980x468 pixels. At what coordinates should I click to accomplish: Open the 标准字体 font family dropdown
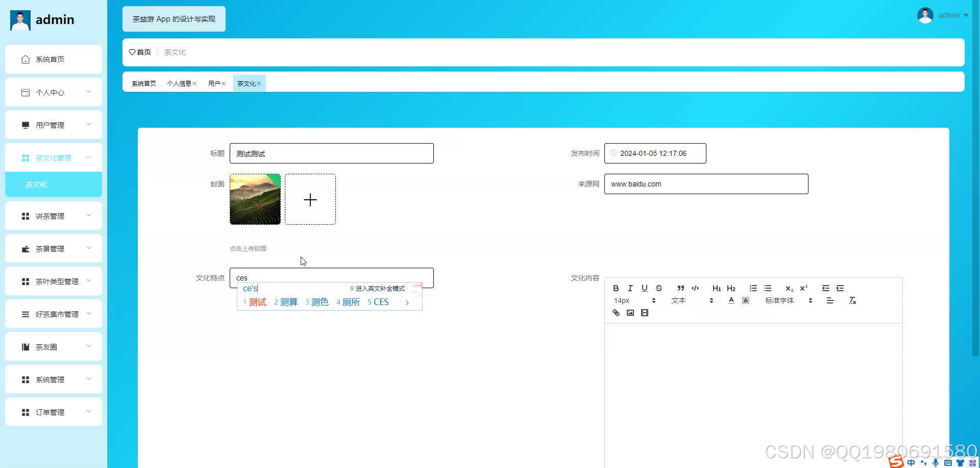tap(789, 300)
